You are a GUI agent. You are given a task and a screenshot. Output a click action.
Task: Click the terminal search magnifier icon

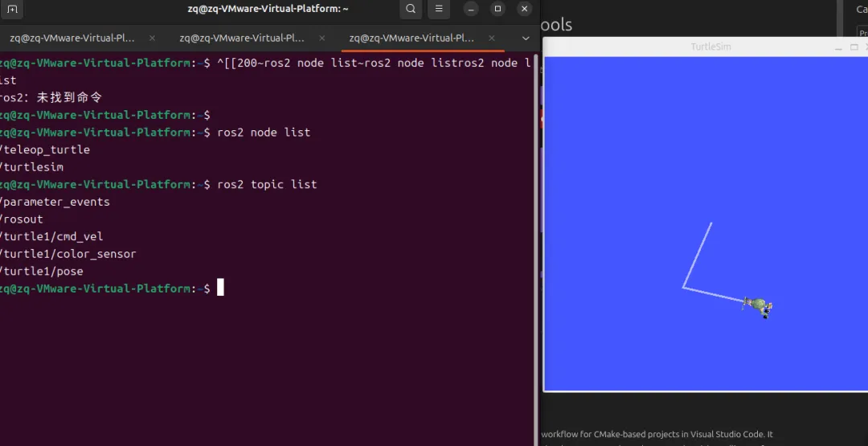(411, 9)
